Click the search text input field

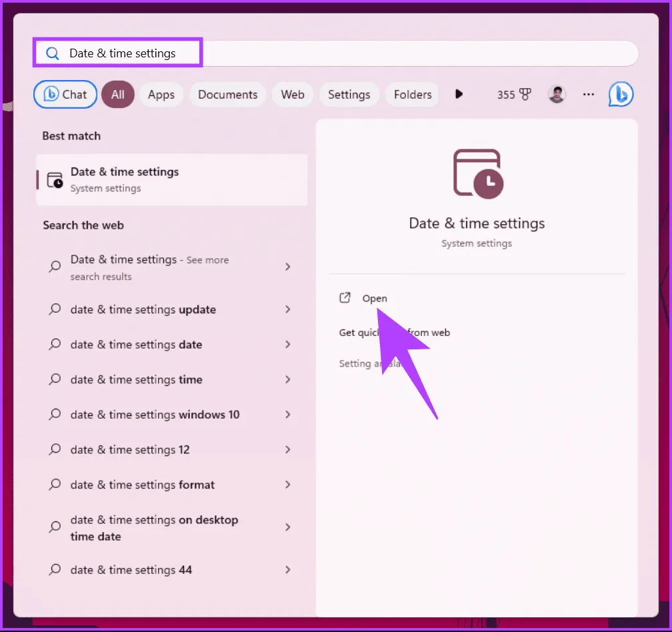(400, 53)
